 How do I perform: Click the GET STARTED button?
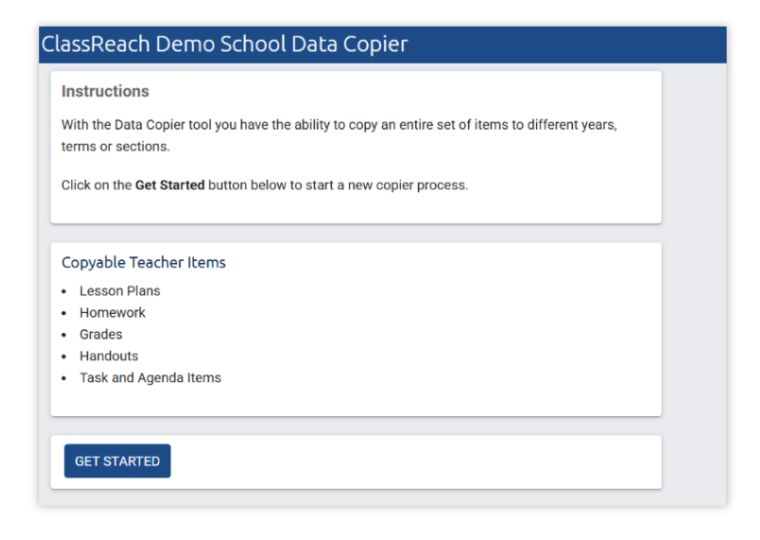(117, 461)
